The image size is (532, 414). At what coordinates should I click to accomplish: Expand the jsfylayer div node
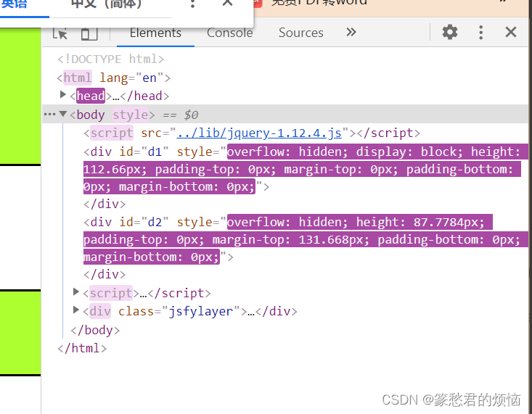pyautogui.click(x=76, y=310)
